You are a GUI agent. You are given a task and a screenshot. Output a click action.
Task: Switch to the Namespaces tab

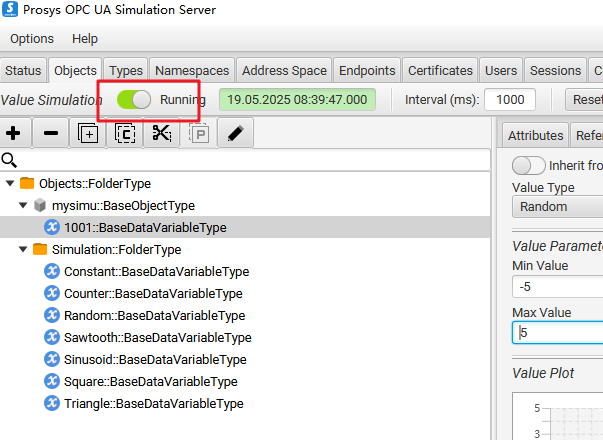point(192,71)
